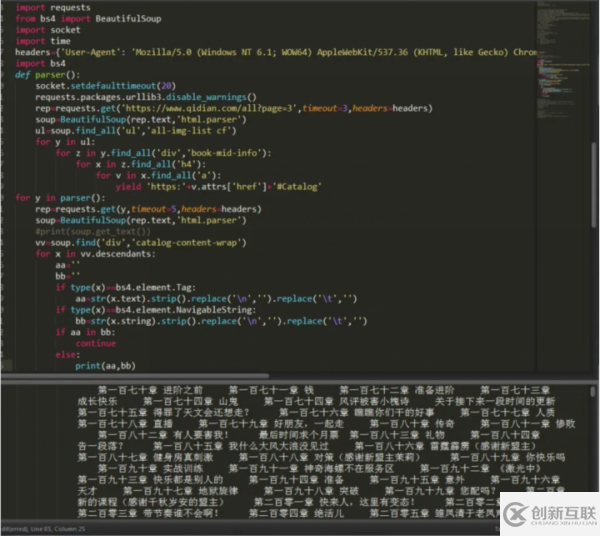Click the "for v in x.find_all('a'):" line
This screenshot has width=600, height=536.
pyautogui.click(x=158, y=176)
